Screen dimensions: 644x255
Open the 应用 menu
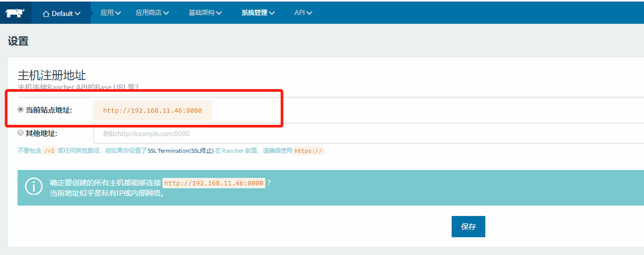[x=110, y=13]
